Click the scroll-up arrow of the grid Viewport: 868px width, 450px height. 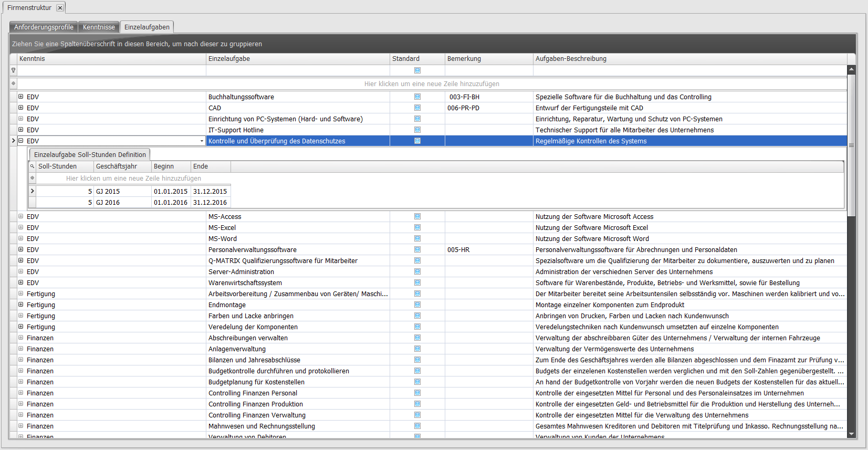click(x=851, y=69)
